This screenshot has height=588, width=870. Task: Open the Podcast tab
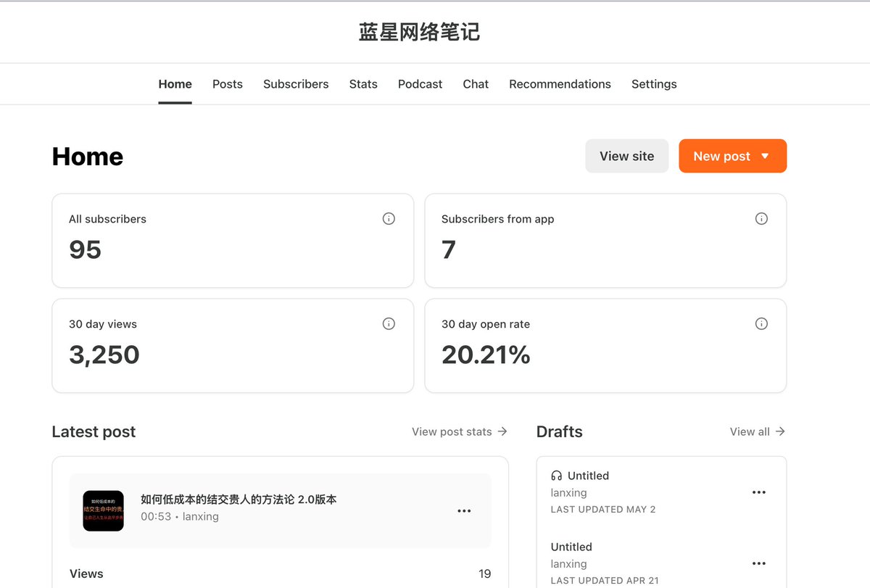[420, 84]
